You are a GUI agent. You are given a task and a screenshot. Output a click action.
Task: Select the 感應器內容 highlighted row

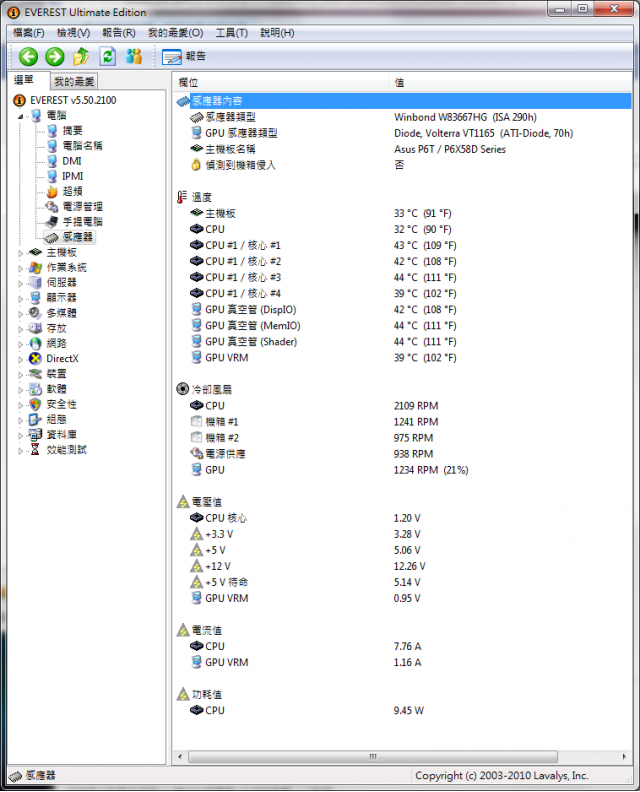(403, 101)
